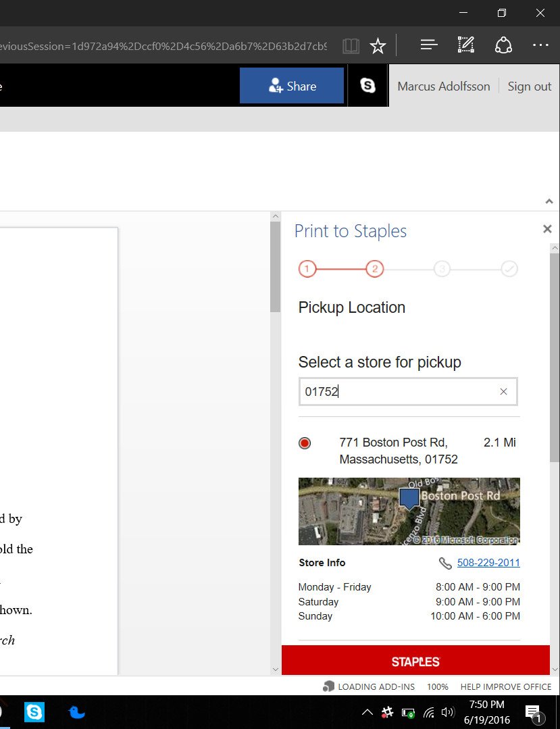Collapse the ribbon with chevron
This screenshot has width=560, height=729.
549,201
